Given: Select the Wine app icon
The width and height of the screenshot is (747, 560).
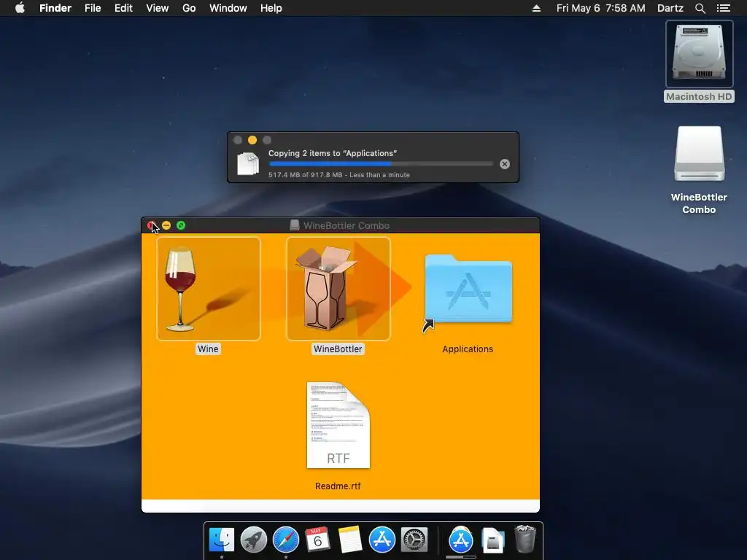Looking at the screenshot, I should click(x=208, y=289).
